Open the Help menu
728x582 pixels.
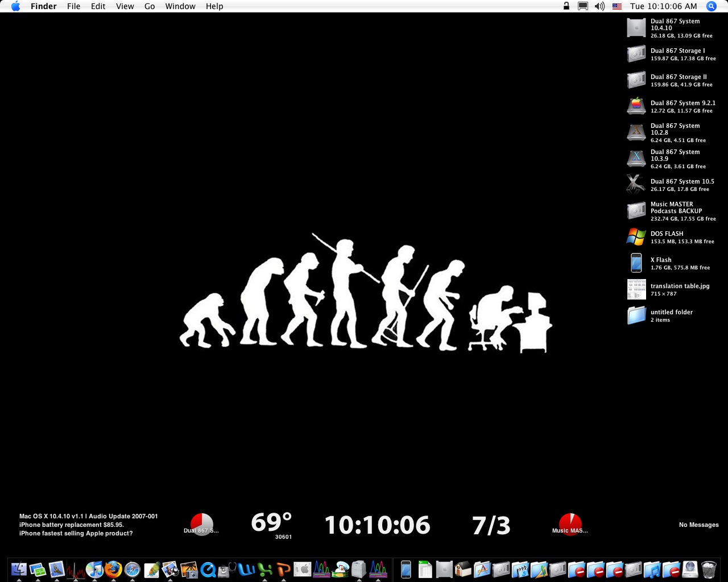coord(214,6)
